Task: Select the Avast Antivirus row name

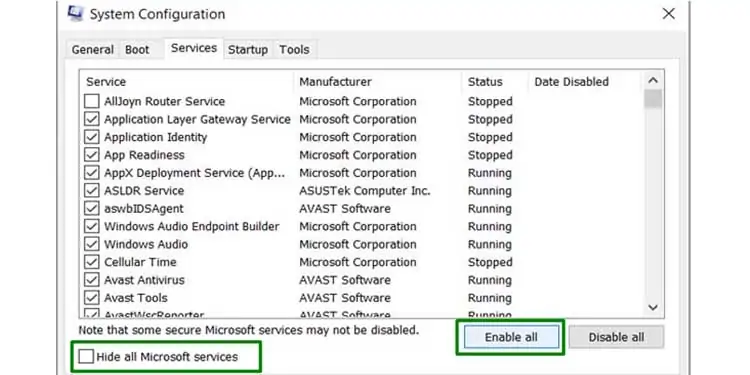Action: [144, 280]
